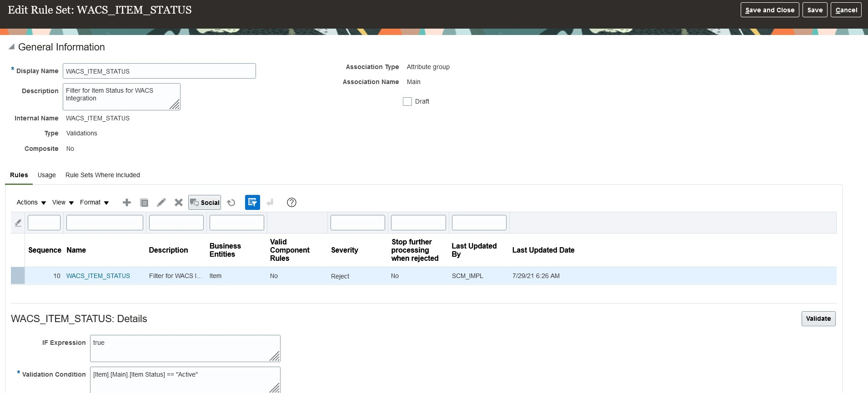Select the row selector for sequence 10
The height and width of the screenshot is (393, 868).
click(x=18, y=276)
